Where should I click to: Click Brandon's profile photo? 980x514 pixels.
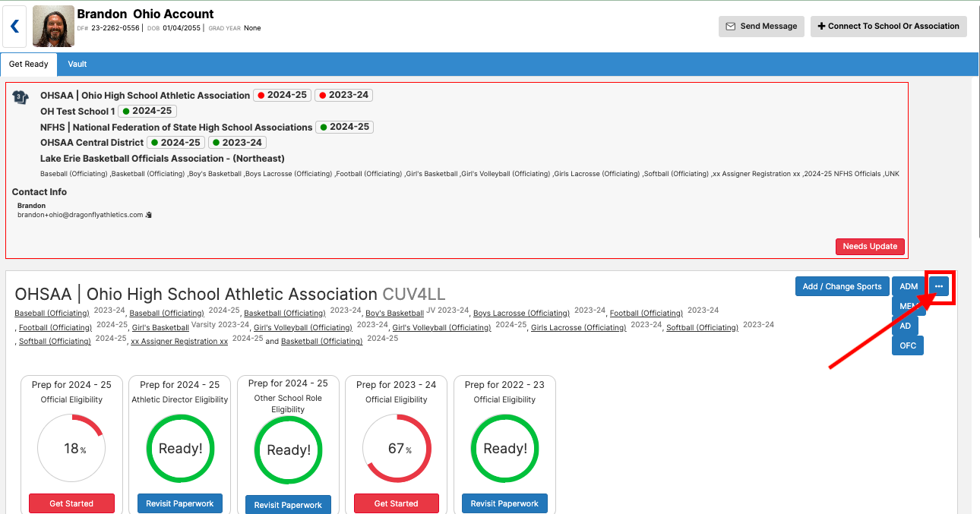tap(54, 27)
